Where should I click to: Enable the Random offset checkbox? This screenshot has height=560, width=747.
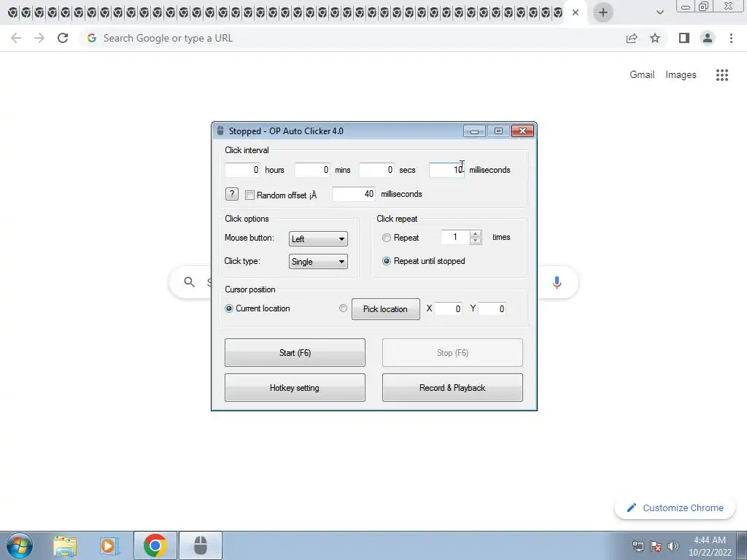pyautogui.click(x=249, y=195)
